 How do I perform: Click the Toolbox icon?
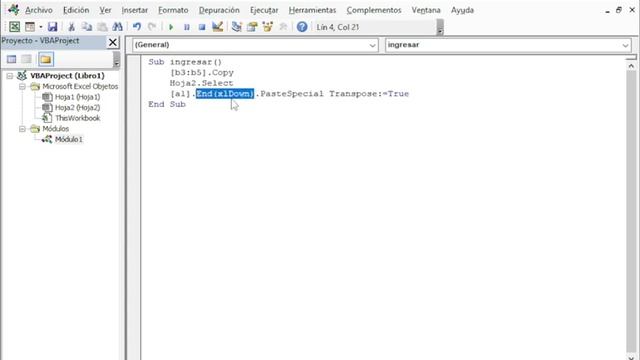[x=283, y=27]
